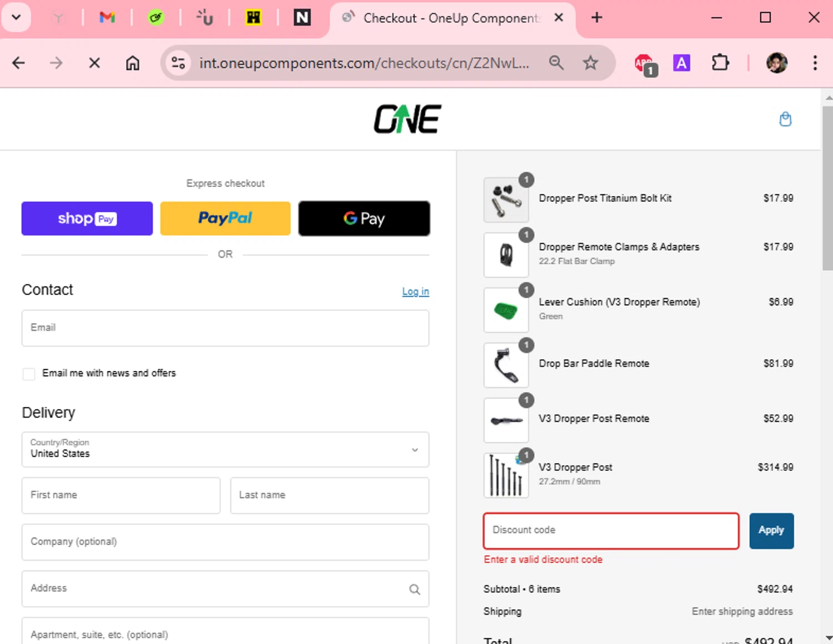The height and width of the screenshot is (644, 833).
Task: Click 'Enter a valid discount code' error text
Action: (543, 560)
